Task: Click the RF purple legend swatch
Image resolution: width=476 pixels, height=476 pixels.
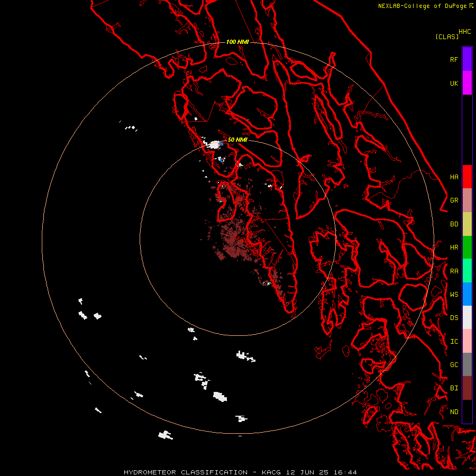Action: coord(467,59)
